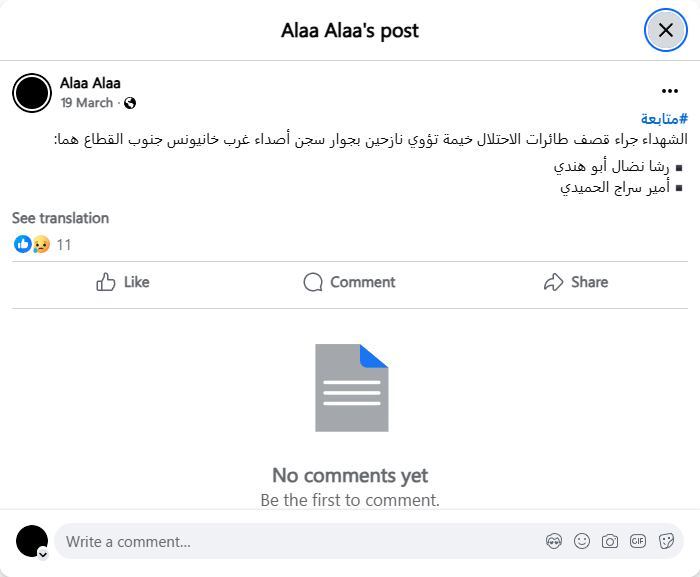This screenshot has height=577, width=700.
Task: Click the #متابعة hashtag
Action: pos(663,119)
